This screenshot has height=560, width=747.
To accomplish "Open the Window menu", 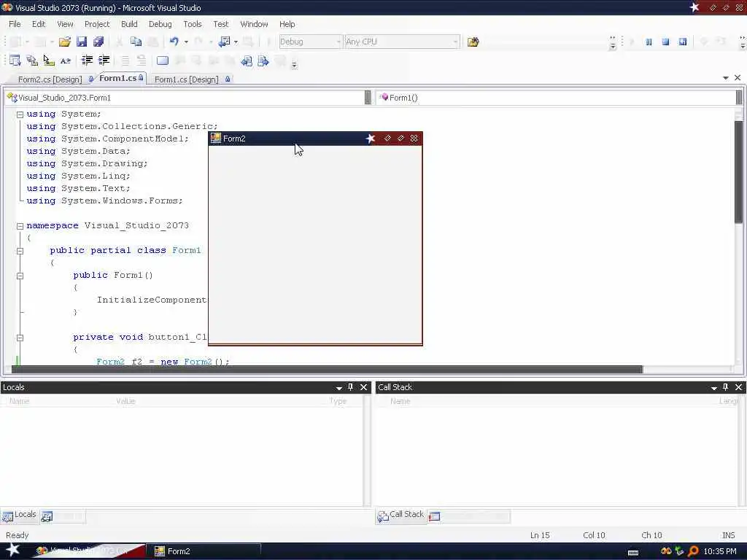I will click(x=254, y=24).
